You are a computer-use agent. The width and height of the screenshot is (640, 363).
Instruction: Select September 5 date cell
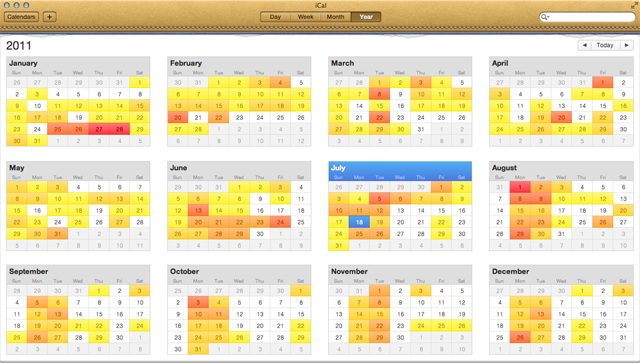[x=37, y=303]
